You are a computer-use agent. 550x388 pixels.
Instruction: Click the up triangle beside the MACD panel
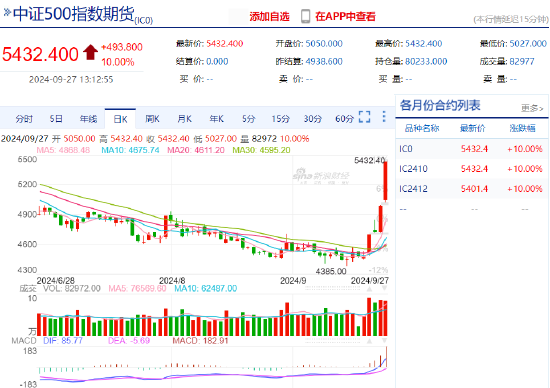pyautogui.click(x=369, y=341)
